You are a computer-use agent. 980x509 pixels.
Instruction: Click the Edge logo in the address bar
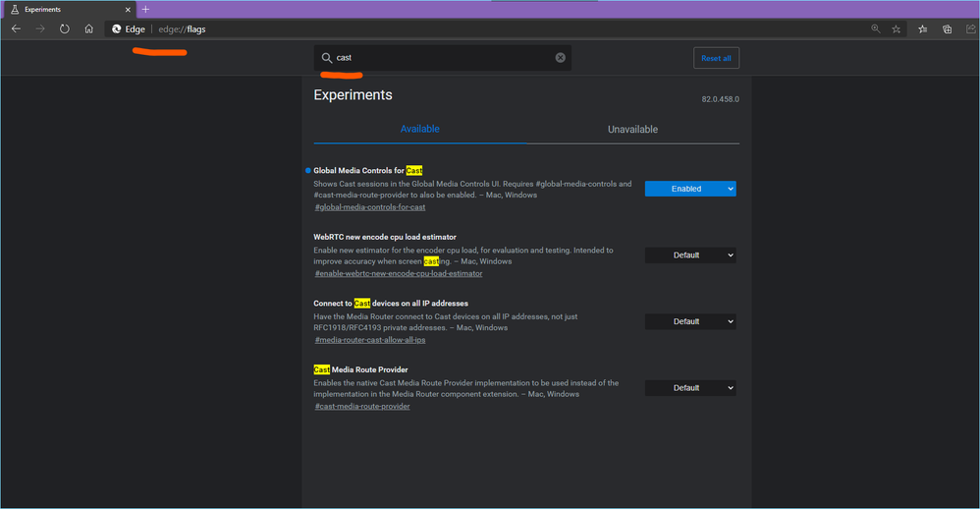[x=116, y=28]
